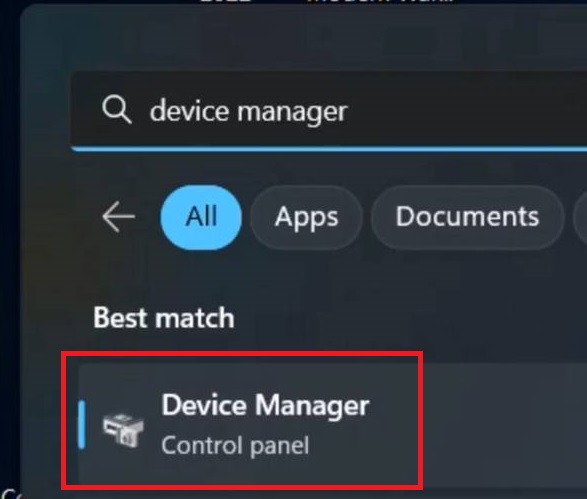
Task: Click inside the 'device manager' search text
Action: point(248,112)
